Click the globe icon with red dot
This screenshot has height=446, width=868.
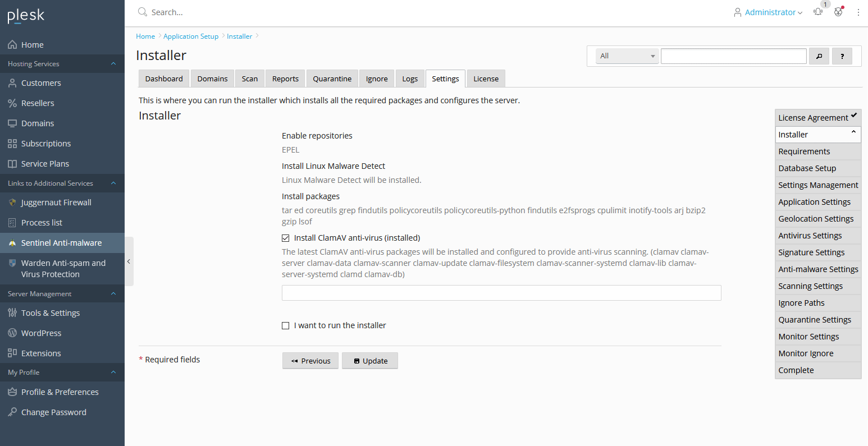pos(838,12)
